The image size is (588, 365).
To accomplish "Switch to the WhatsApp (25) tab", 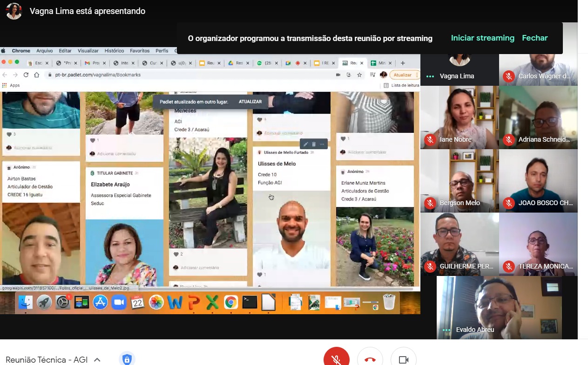I will click(267, 63).
